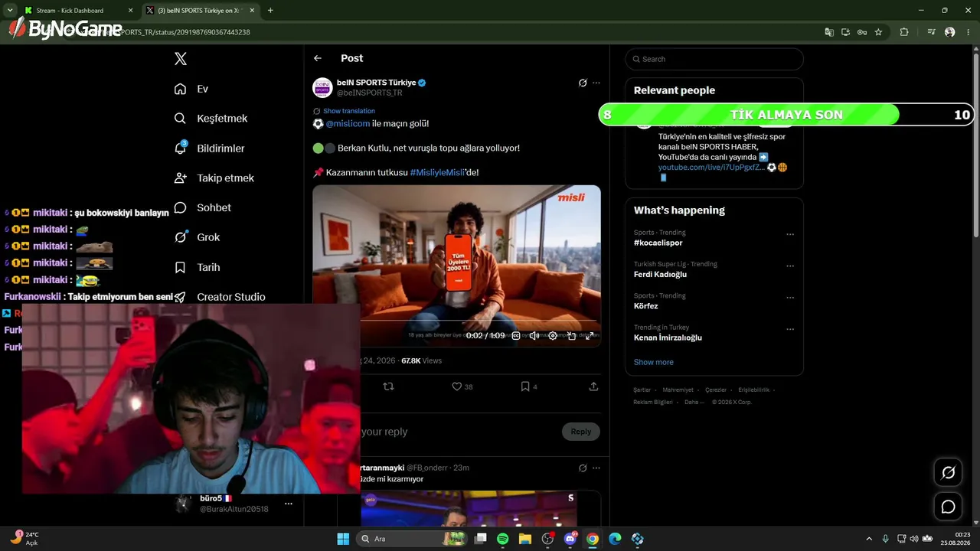Image resolution: width=980 pixels, height=551 pixels.
Task: Open beIN SPORTS Türkiye profile avatar
Action: click(x=322, y=88)
